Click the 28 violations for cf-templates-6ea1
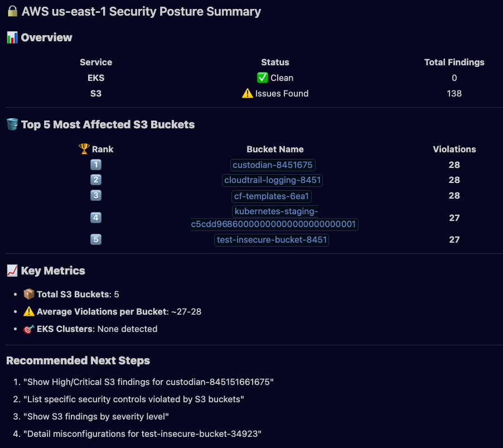503x448 pixels. click(x=454, y=195)
